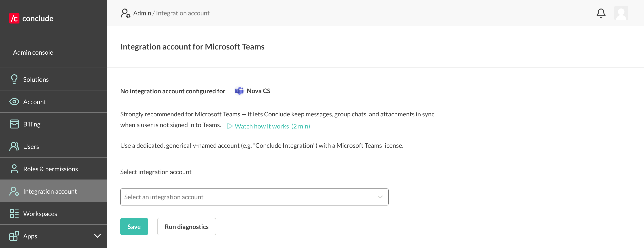Viewport: 644px width, 248px height.
Task: Click the Workspaces list icon
Action: 14,214
